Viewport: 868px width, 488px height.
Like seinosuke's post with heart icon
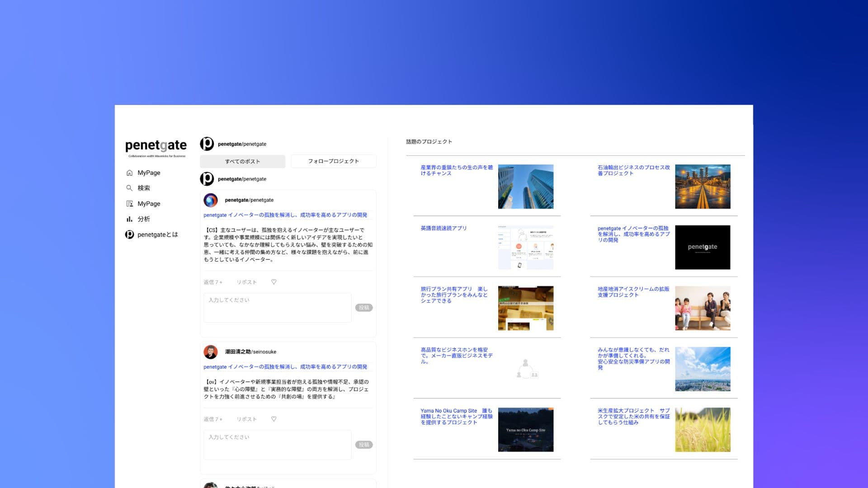(x=274, y=419)
